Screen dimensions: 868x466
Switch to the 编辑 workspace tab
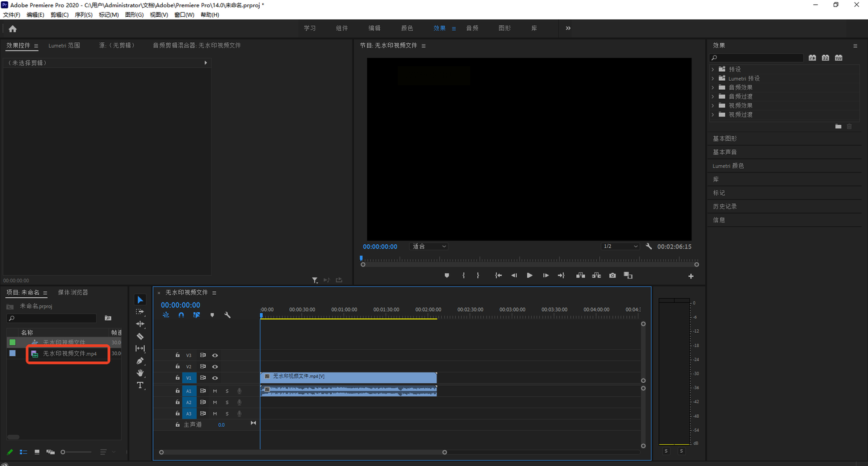pos(374,28)
